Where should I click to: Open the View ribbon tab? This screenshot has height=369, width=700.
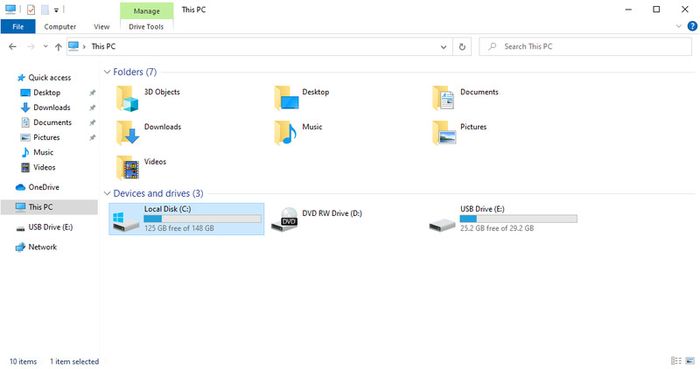tap(101, 26)
